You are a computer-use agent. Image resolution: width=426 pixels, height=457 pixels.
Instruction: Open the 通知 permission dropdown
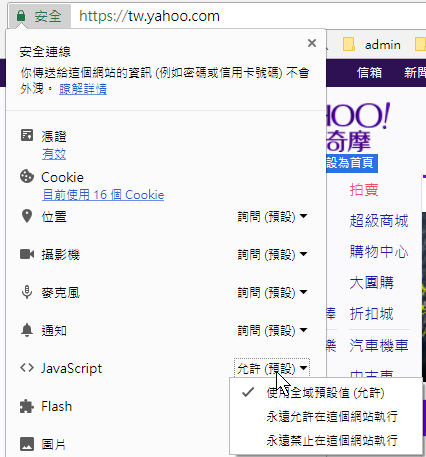[272, 331]
